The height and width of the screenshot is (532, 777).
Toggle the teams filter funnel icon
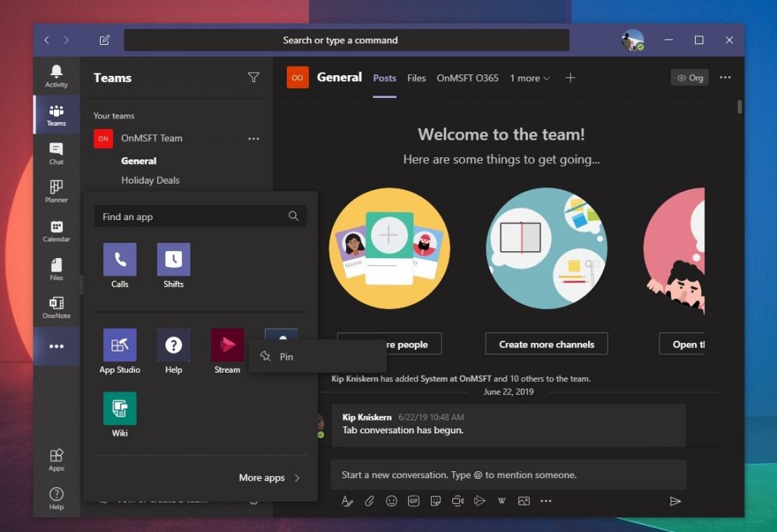(253, 77)
